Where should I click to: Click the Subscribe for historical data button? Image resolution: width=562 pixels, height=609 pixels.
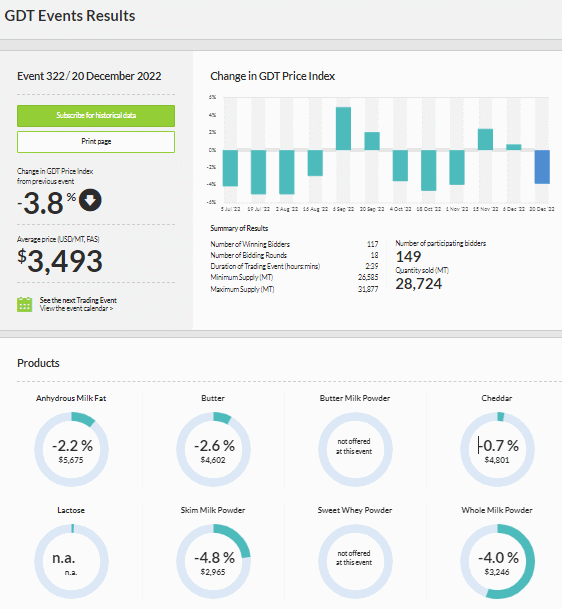pyautogui.click(x=96, y=116)
